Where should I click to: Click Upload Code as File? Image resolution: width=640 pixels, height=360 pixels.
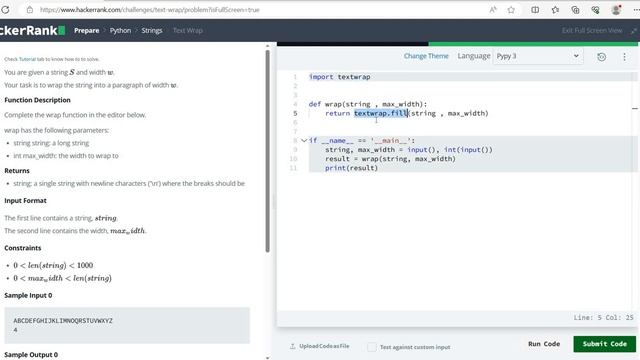[324, 346]
